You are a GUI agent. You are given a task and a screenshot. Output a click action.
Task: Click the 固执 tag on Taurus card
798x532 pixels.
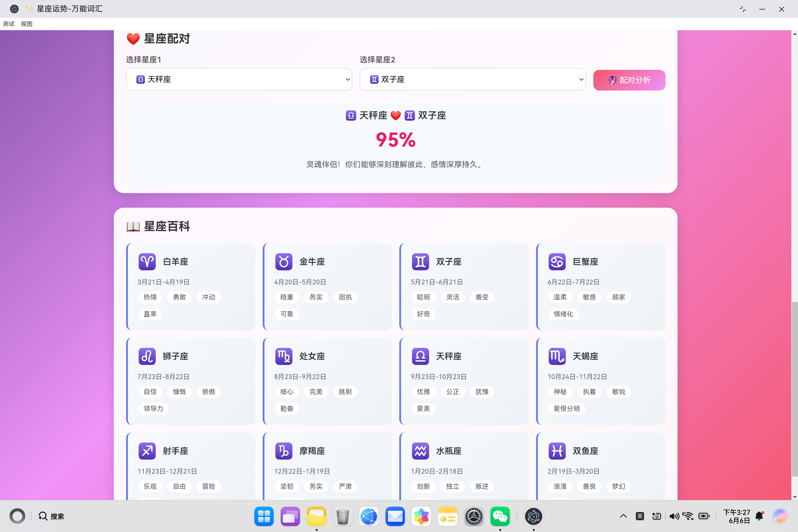pyautogui.click(x=345, y=297)
